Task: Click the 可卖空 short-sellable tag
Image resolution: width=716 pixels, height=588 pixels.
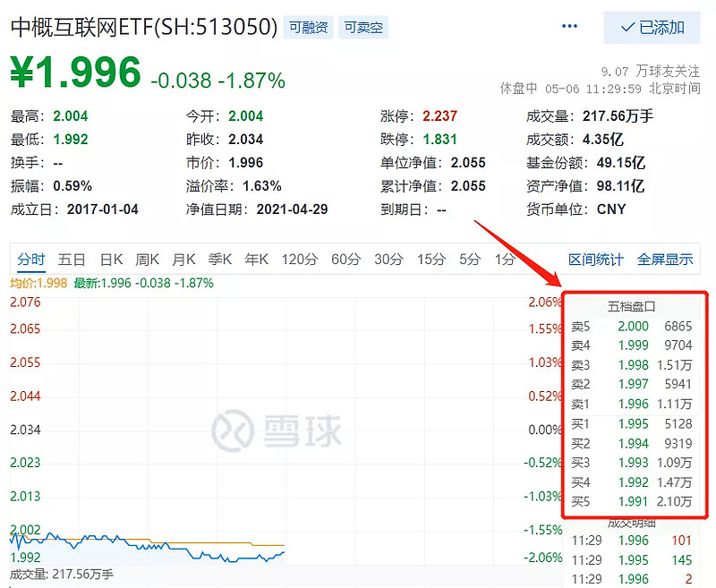Action: (363, 28)
